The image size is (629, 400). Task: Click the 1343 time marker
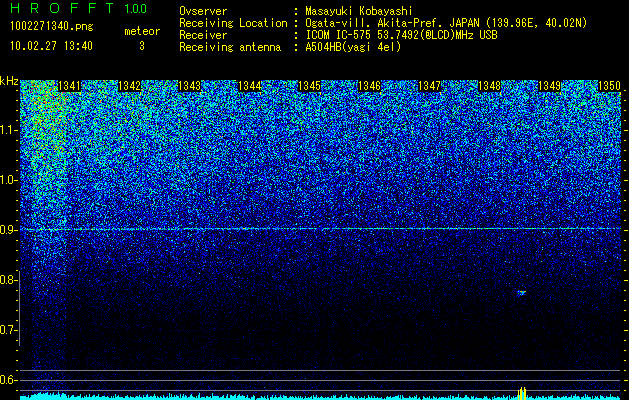pos(189,86)
